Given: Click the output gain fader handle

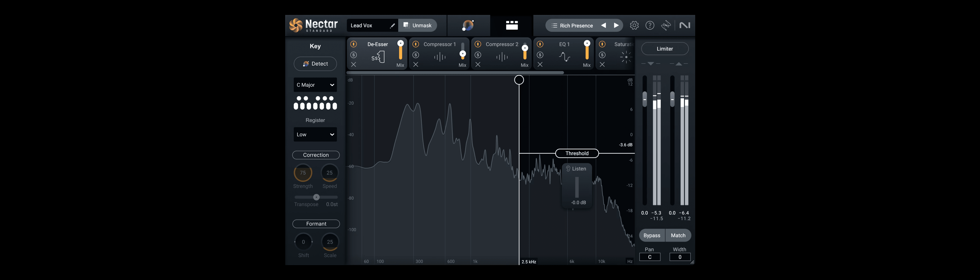Looking at the screenshot, I should coord(672,99).
